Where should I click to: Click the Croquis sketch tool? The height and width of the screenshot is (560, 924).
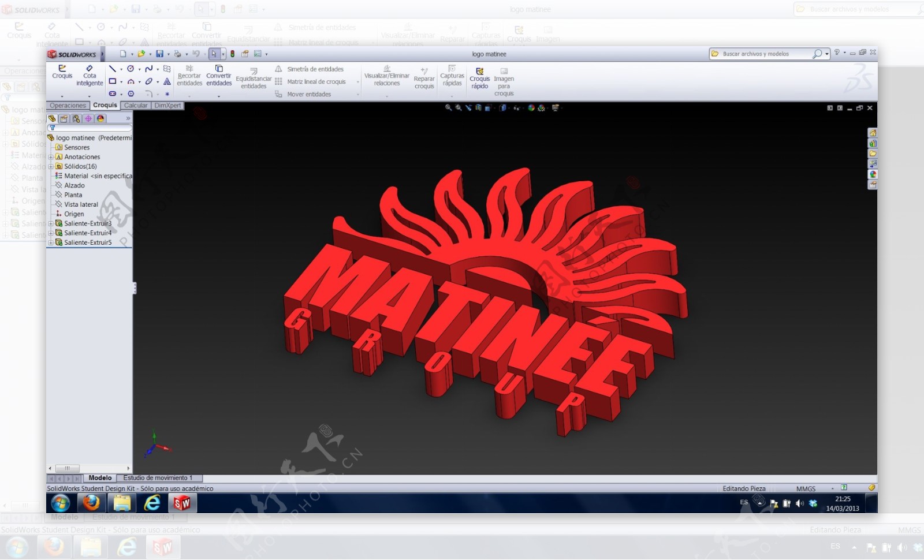coord(62,72)
